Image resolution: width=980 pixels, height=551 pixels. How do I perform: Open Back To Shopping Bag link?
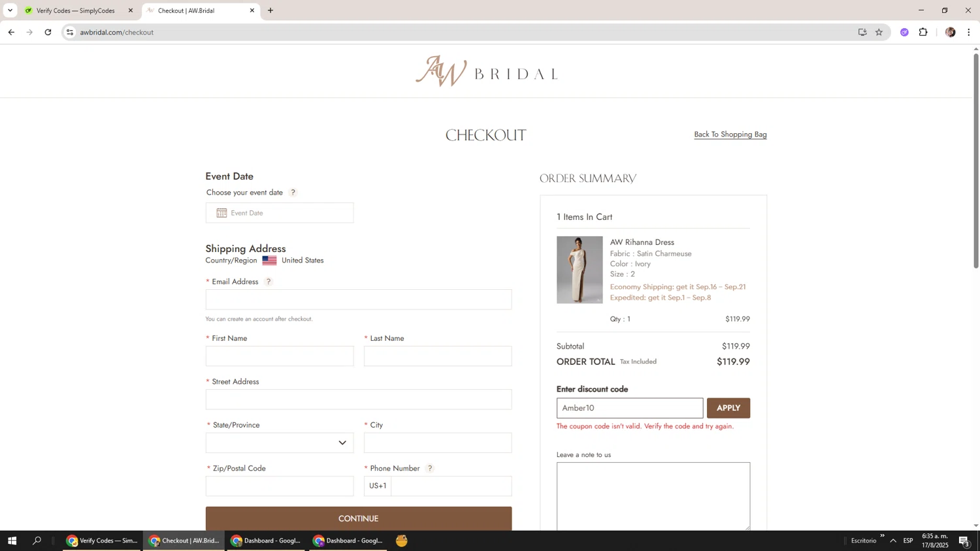click(730, 134)
